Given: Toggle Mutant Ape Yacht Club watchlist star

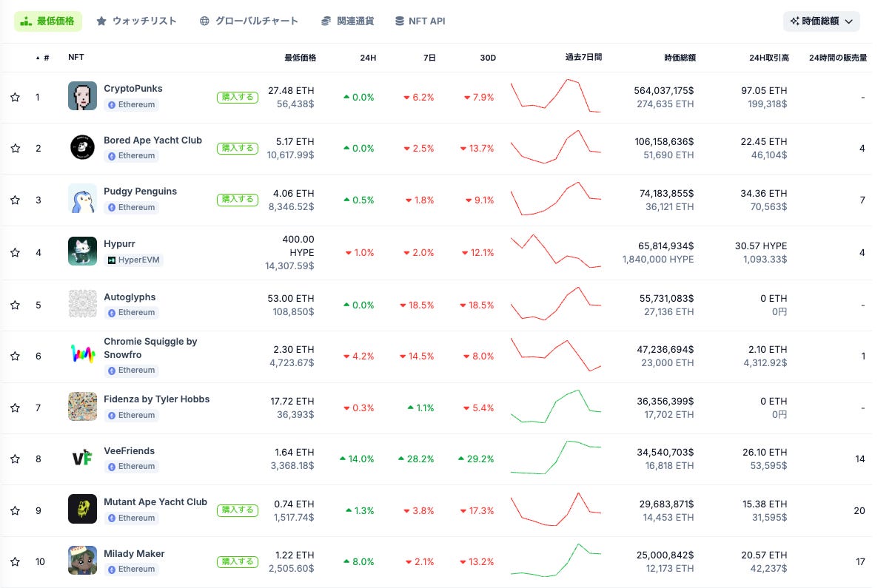Looking at the screenshot, I should click(15, 510).
